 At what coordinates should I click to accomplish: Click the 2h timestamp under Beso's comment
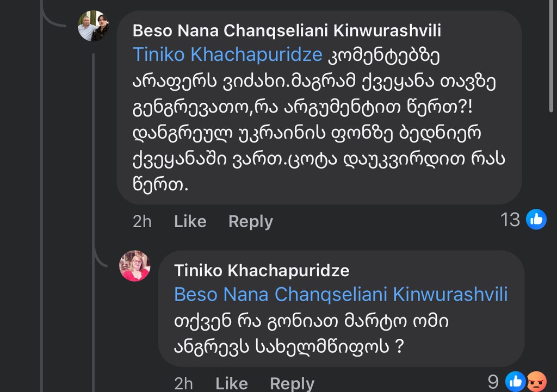click(x=142, y=221)
